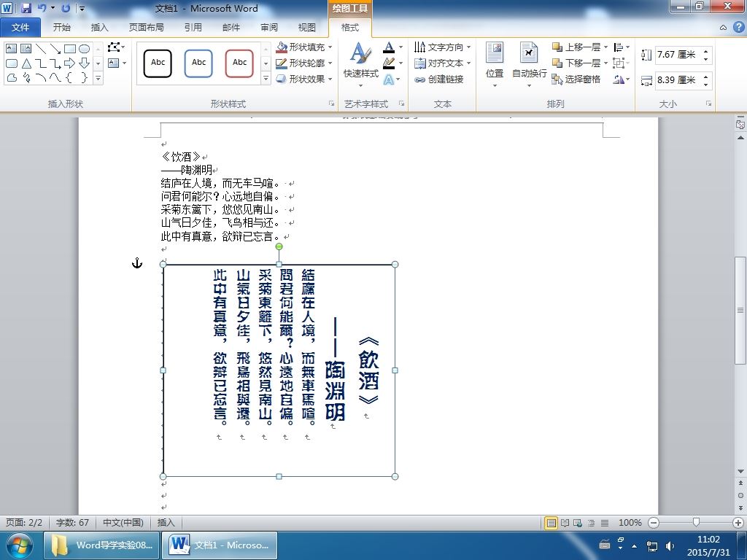Switch to Outline view in status bar

click(591, 523)
